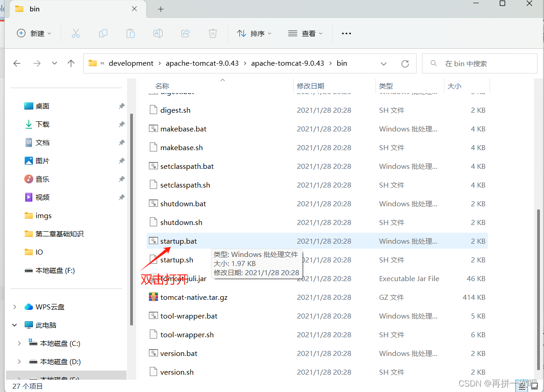Viewport: 544px width, 392px height.
Task: Select the version.sh file name
Action: pos(177,372)
